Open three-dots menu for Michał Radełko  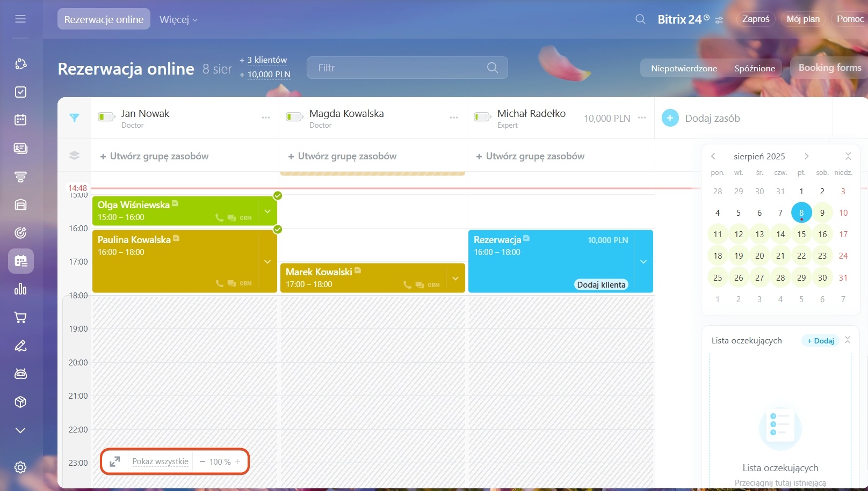pos(642,118)
